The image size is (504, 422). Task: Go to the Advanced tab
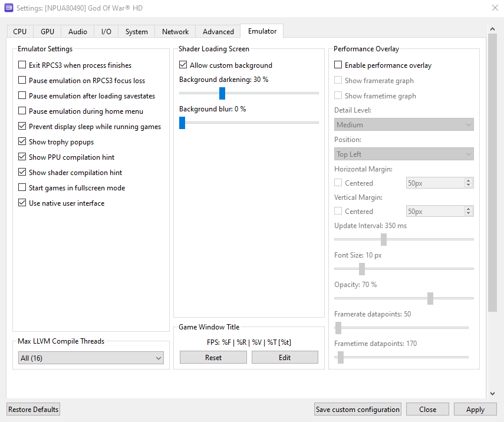click(x=218, y=32)
